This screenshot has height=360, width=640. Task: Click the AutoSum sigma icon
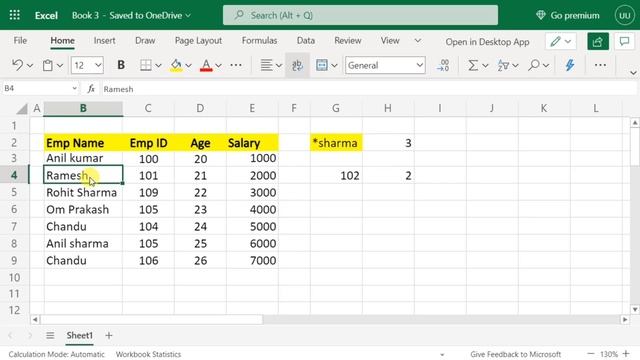pyautogui.click(x=473, y=65)
